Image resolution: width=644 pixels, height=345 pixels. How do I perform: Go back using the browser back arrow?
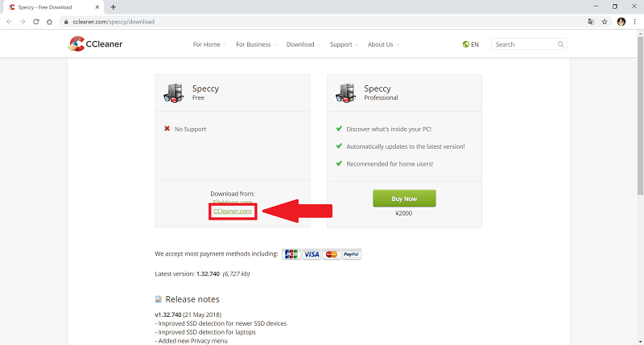(9, 22)
